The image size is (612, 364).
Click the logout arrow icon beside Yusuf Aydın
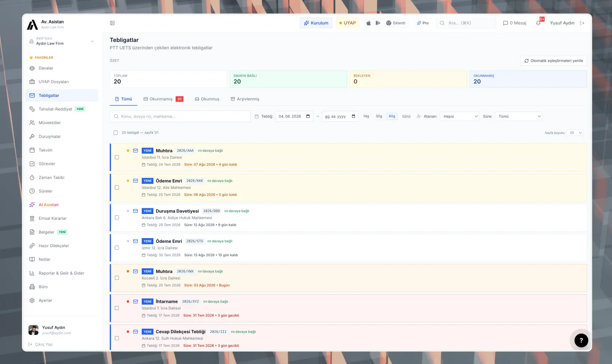582,23
